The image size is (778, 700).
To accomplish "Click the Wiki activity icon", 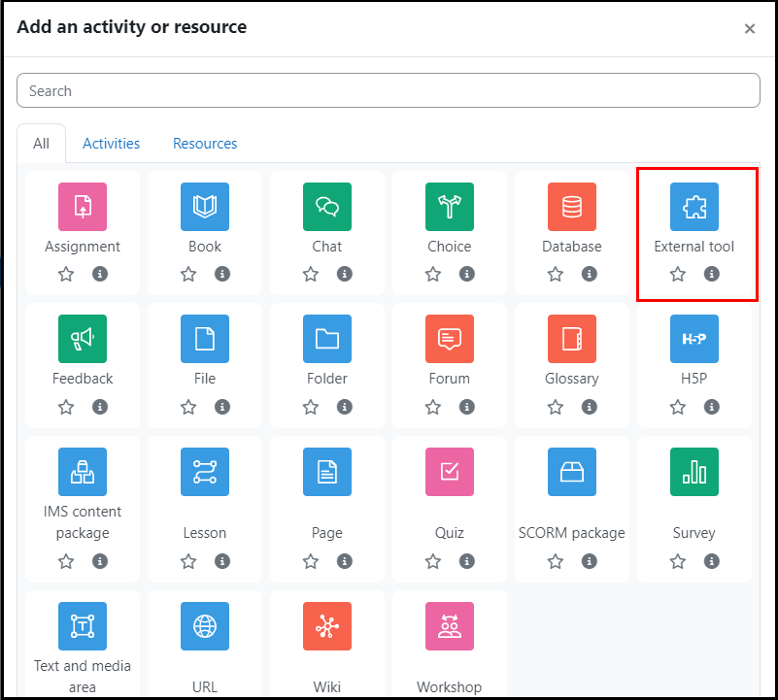I will [327, 626].
